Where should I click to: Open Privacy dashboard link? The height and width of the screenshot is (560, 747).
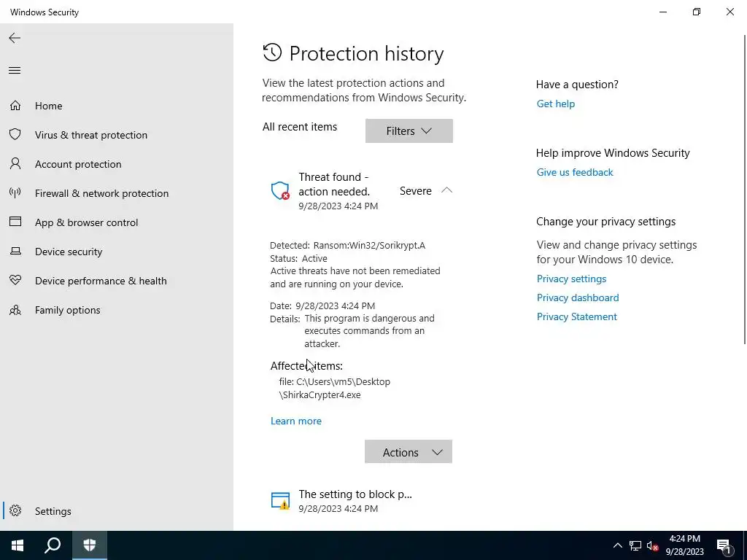click(x=578, y=297)
